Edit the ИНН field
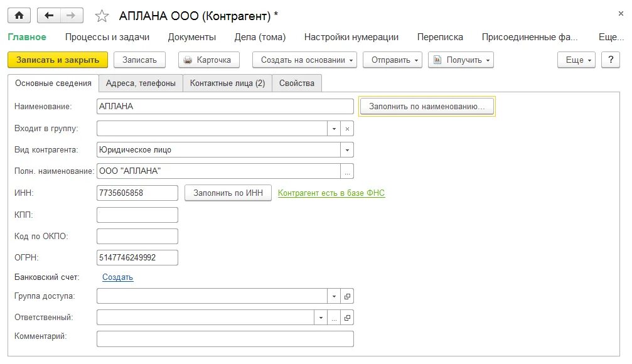 click(x=137, y=193)
